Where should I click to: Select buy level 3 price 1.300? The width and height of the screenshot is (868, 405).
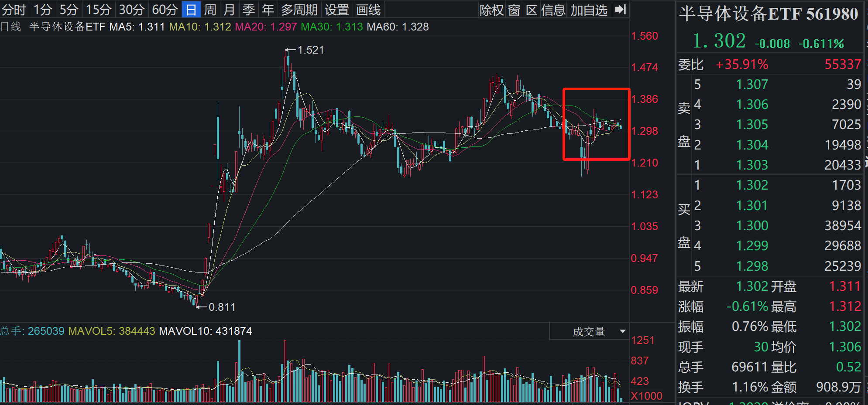752,225
